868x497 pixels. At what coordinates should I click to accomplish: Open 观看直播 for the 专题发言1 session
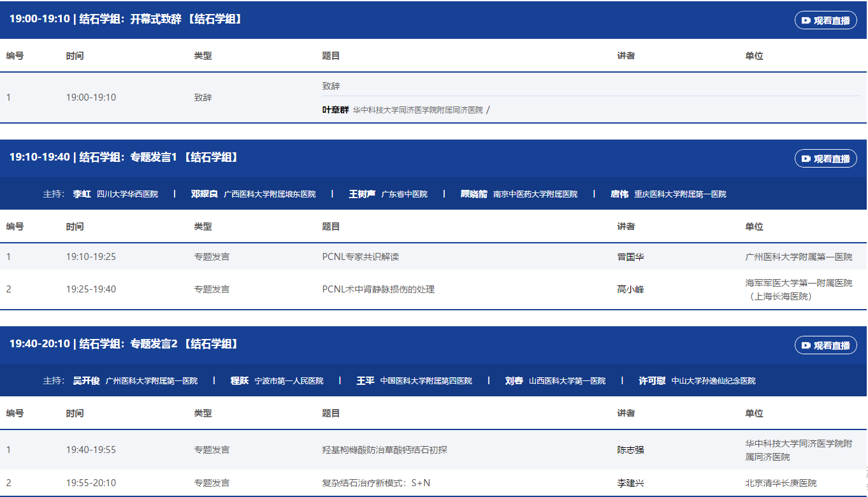pos(825,159)
